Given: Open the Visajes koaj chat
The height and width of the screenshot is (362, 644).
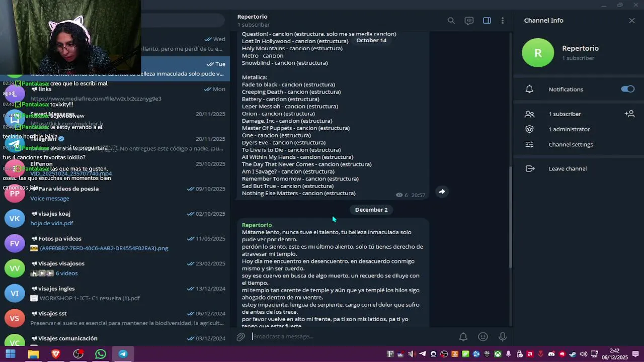Looking at the screenshot, I should [115, 218].
